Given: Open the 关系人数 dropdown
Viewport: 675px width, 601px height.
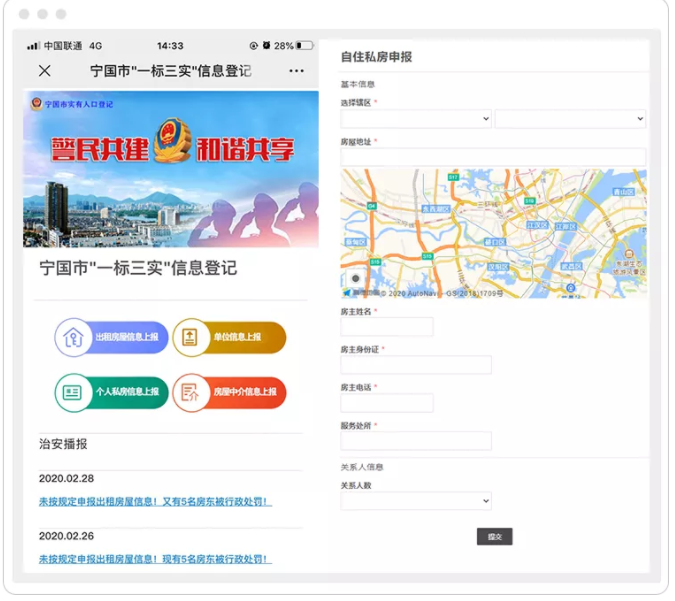Looking at the screenshot, I should pos(416,501).
